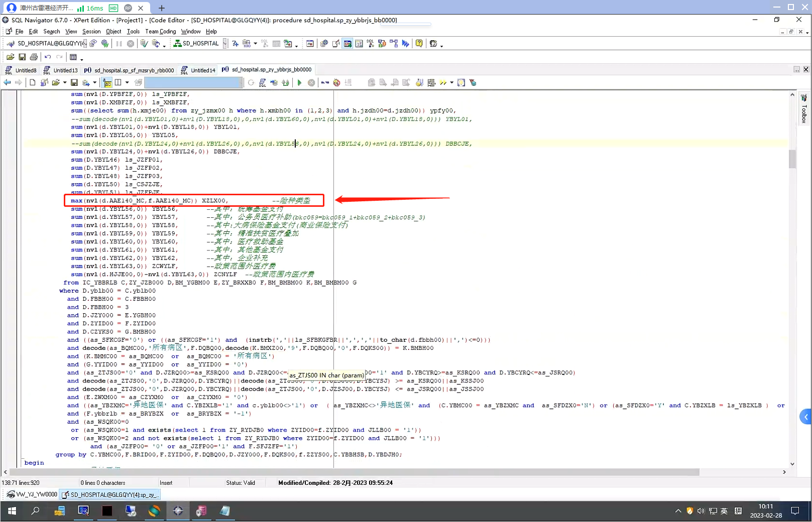Expand the SD_HOSPITAL@GLGQYY session dropdown

tap(84, 44)
